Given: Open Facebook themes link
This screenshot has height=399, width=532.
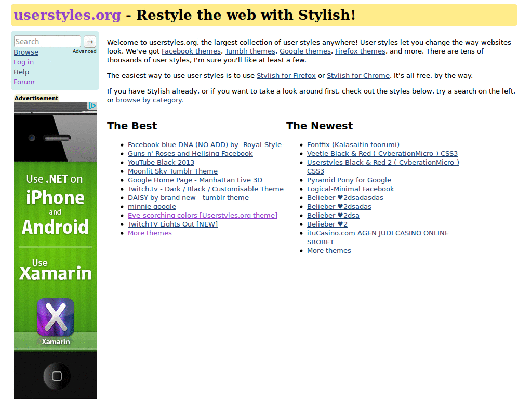Looking at the screenshot, I should 191,51.
